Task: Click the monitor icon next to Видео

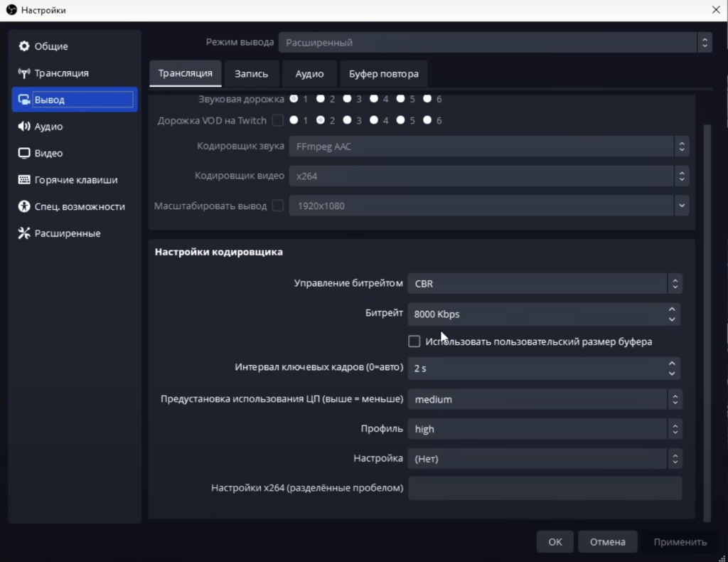Action: pyautogui.click(x=23, y=153)
